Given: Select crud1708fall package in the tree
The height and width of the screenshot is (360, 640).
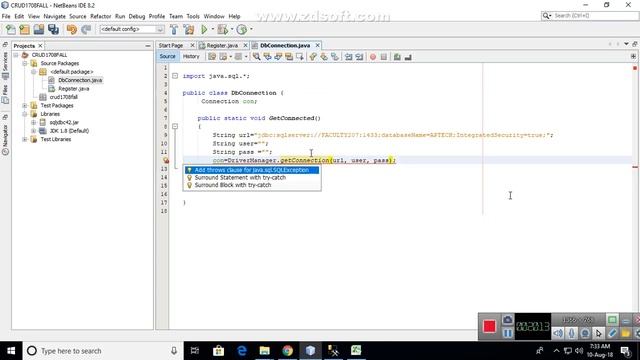Looking at the screenshot, I should (63, 97).
